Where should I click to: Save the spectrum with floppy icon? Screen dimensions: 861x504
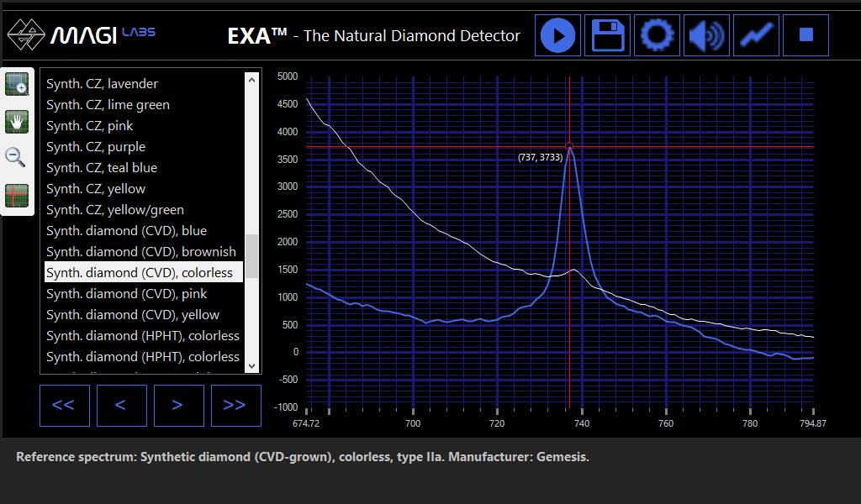pyautogui.click(x=607, y=35)
